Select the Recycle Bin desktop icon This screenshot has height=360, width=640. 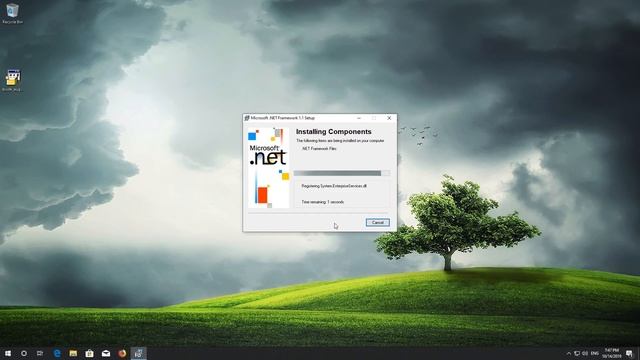[12, 13]
